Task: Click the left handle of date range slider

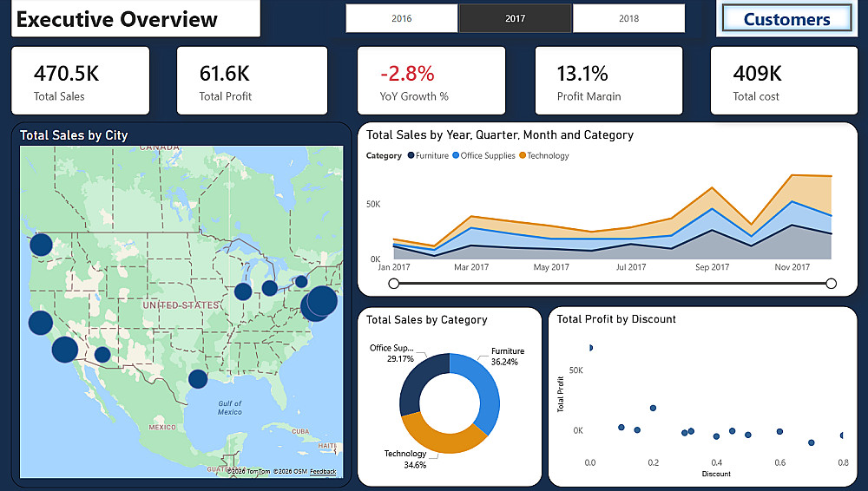Action: click(x=393, y=284)
